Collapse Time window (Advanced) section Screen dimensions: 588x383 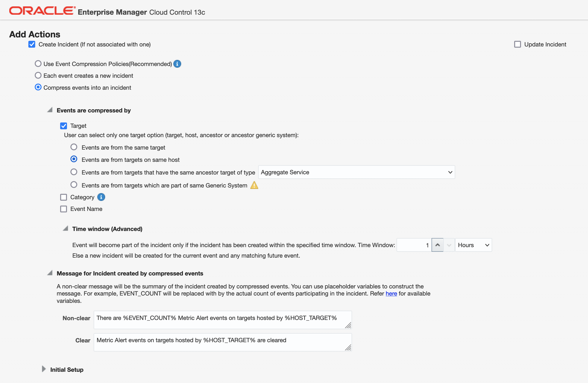pos(66,229)
